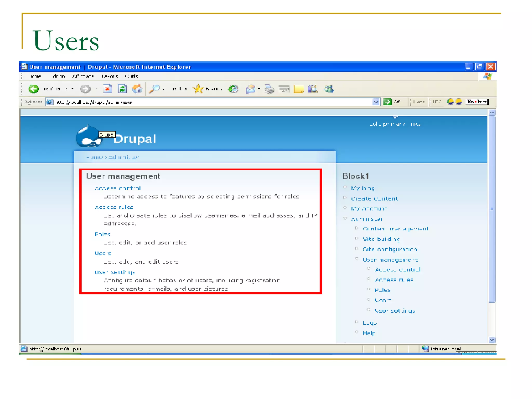Click the Refresh page icon

pyautogui.click(x=122, y=89)
